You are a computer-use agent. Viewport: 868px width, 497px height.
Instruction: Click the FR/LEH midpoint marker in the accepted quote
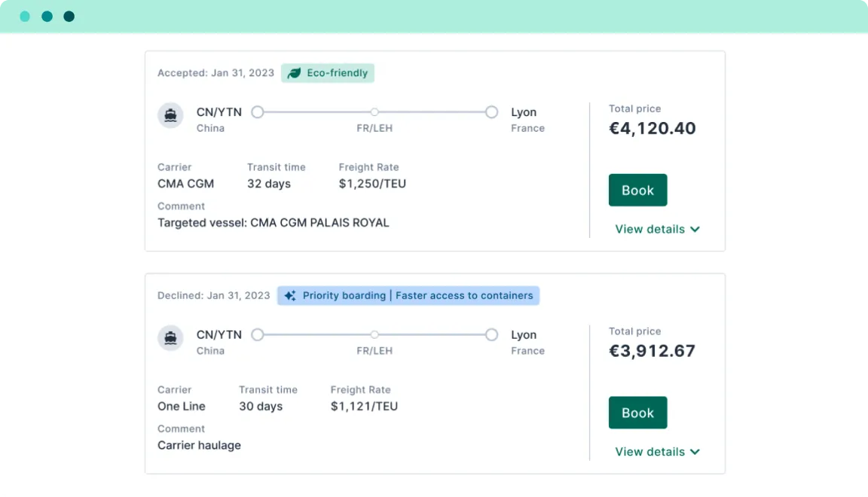(374, 112)
